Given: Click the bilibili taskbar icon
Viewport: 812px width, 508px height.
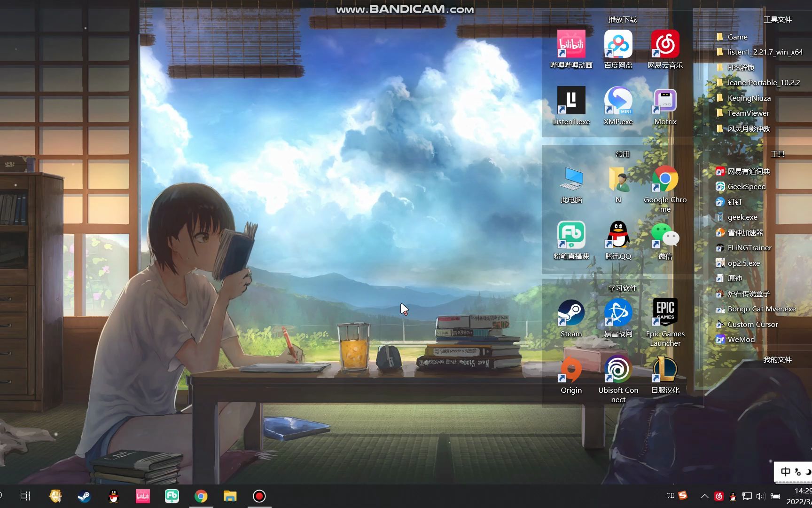Looking at the screenshot, I should 142,496.
